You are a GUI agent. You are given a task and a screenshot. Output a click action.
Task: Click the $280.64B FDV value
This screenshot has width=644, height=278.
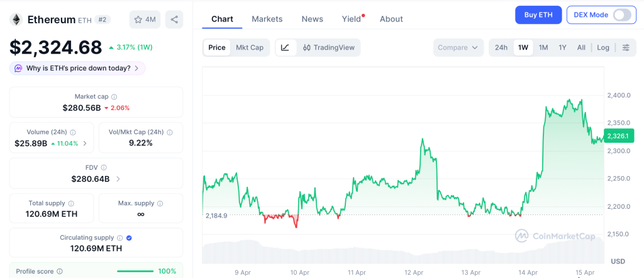[91, 179]
